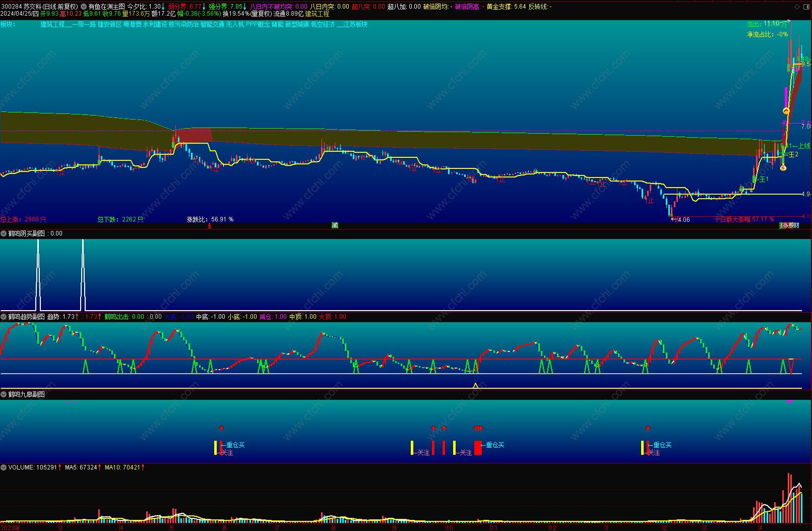Click the 无人机 sector tag
Image resolution: width=812 pixels, height=531 pixels.
[235, 24]
